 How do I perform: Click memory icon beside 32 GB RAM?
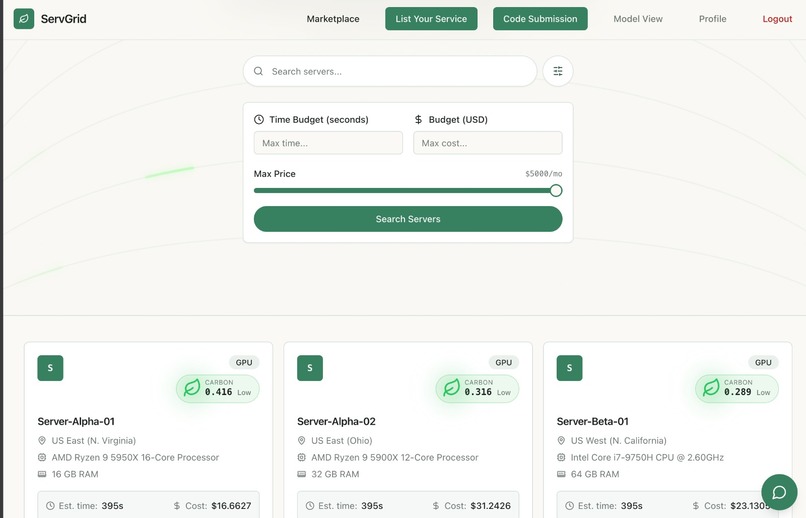(x=302, y=474)
